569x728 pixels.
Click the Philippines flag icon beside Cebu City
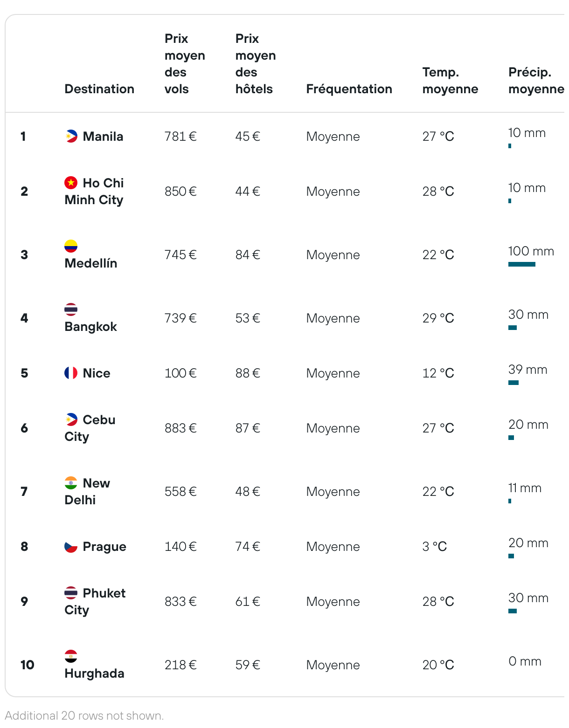(x=71, y=419)
